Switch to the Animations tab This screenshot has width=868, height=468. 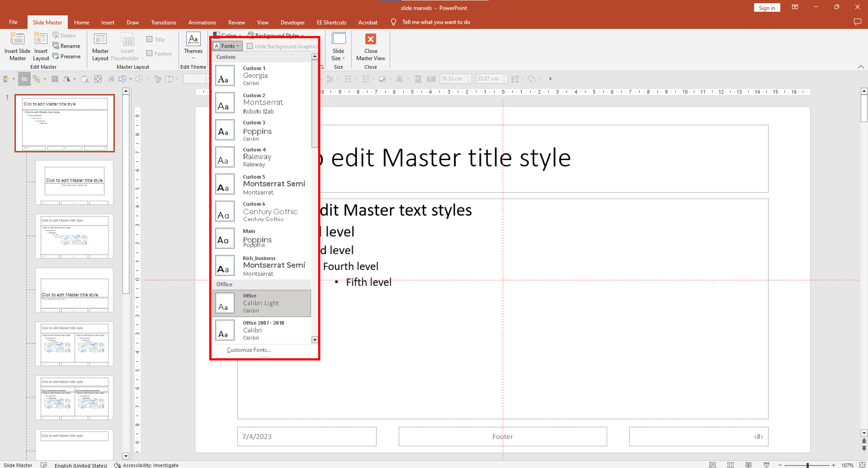[x=202, y=22]
